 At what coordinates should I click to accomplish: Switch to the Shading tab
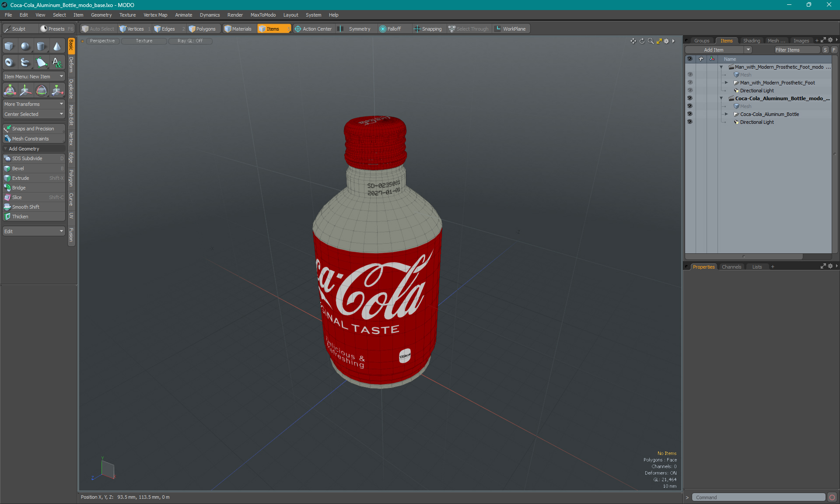[752, 40]
